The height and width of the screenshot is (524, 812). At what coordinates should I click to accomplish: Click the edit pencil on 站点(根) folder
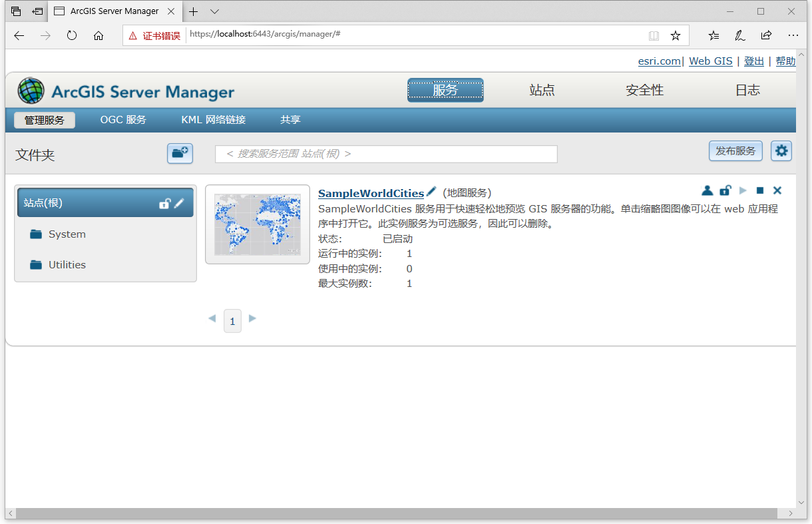tap(179, 203)
